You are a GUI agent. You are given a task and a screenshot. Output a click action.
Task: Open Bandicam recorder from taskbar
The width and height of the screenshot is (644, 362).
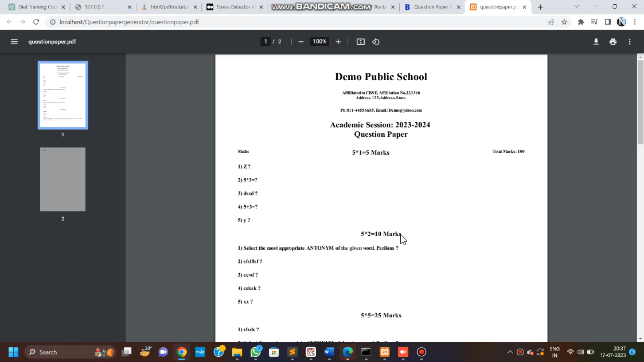point(421,352)
